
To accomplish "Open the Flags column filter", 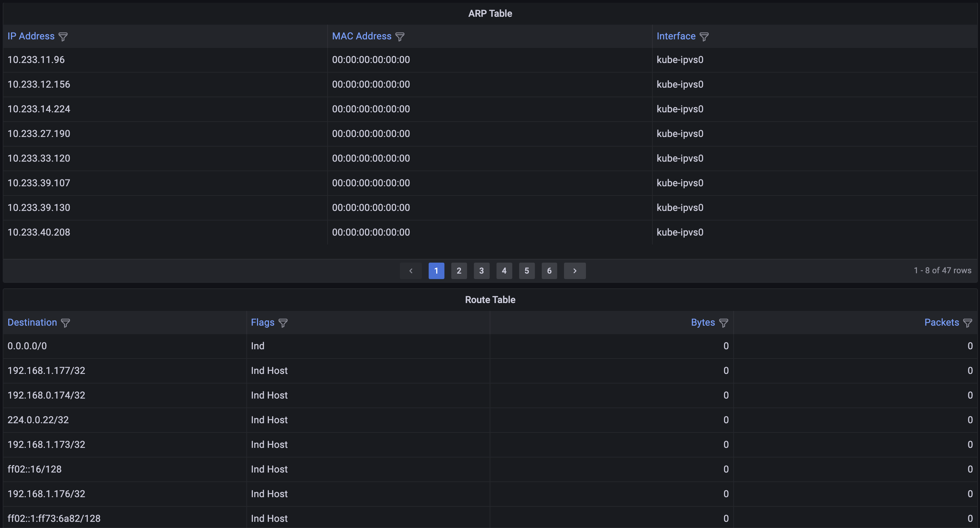I will point(283,323).
